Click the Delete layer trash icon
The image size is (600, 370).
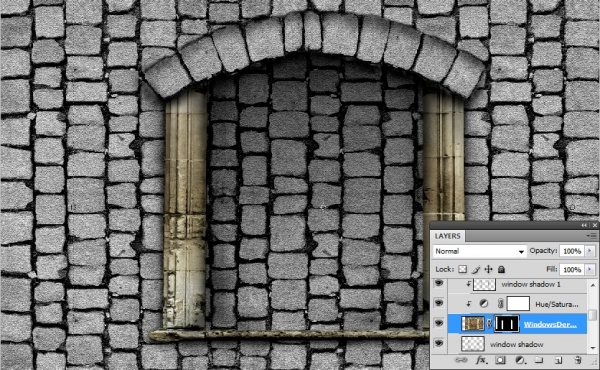(578, 360)
